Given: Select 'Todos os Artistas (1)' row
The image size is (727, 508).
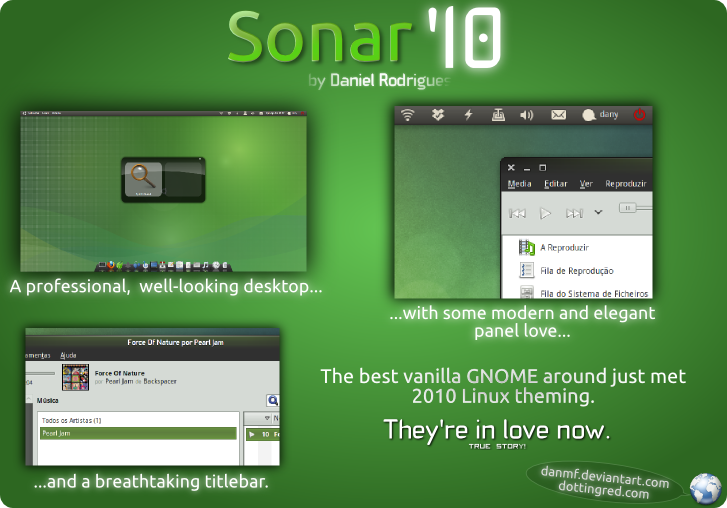Looking at the screenshot, I should click(x=137, y=420).
